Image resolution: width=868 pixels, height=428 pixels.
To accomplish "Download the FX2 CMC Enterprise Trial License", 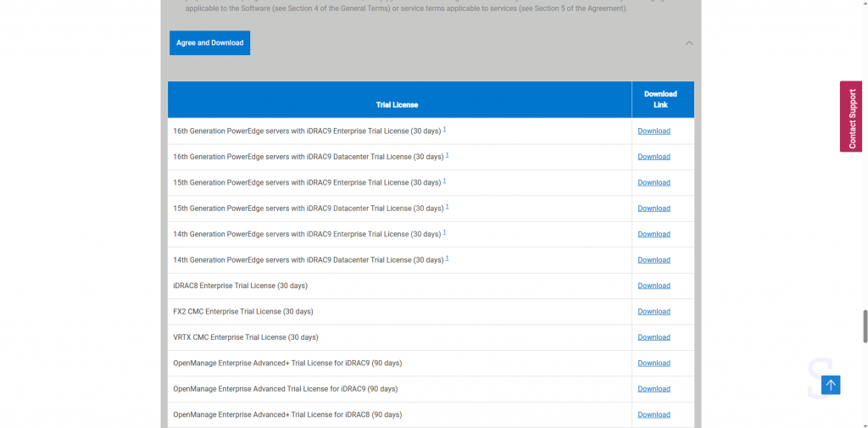I will tap(654, 312).
